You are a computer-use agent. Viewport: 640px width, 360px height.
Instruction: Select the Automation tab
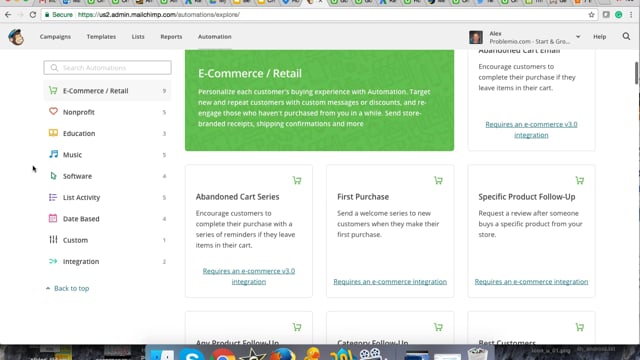tap(215, 37)
